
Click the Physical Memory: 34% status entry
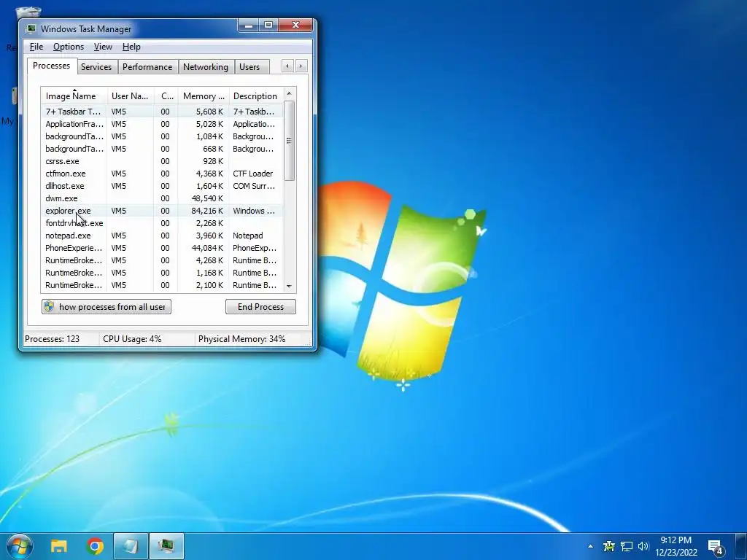pos(241,339)
